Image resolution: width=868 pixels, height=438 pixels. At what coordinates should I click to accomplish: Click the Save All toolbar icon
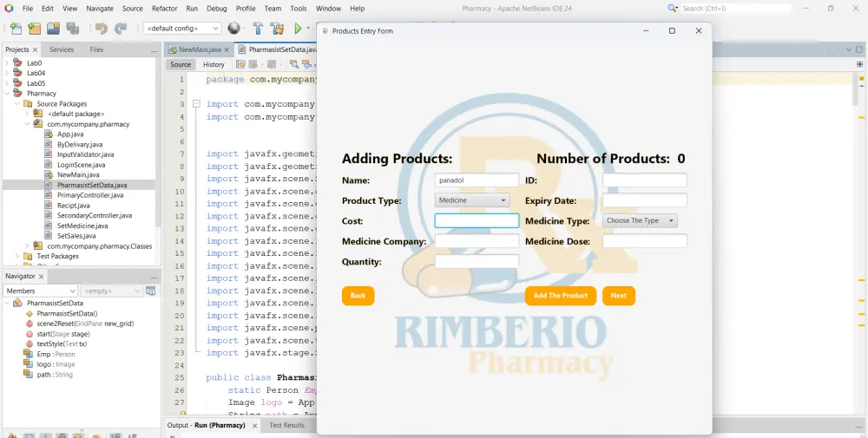click(72, 29)
